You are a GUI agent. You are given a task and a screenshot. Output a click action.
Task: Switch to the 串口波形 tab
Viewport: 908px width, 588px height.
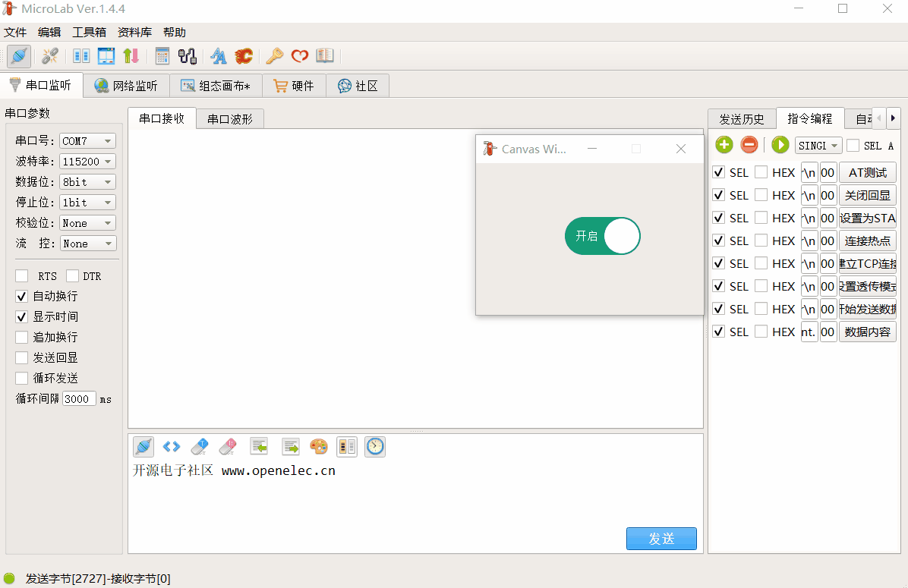click(230, 119)
